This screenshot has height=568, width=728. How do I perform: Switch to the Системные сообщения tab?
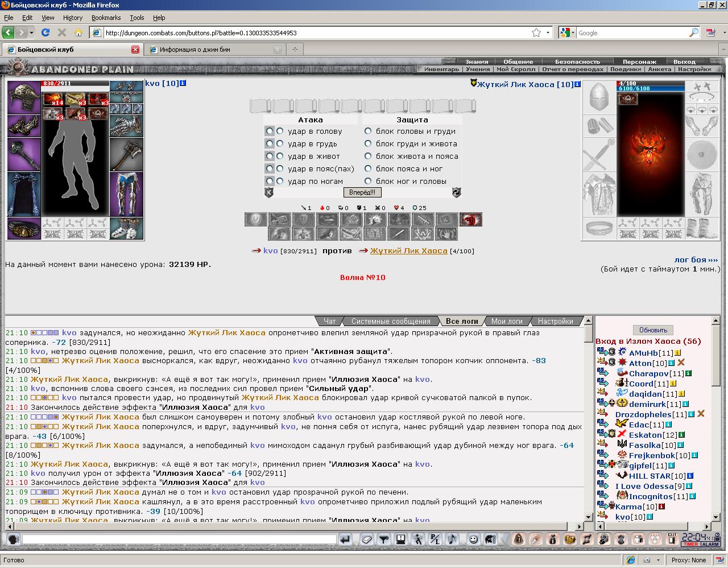[x=390, y=321]
